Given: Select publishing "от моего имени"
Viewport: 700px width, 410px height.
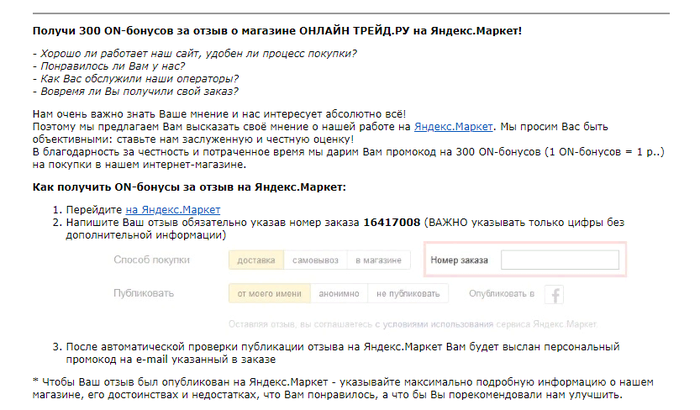Looking at the screenshot, I should pos(267,294).
